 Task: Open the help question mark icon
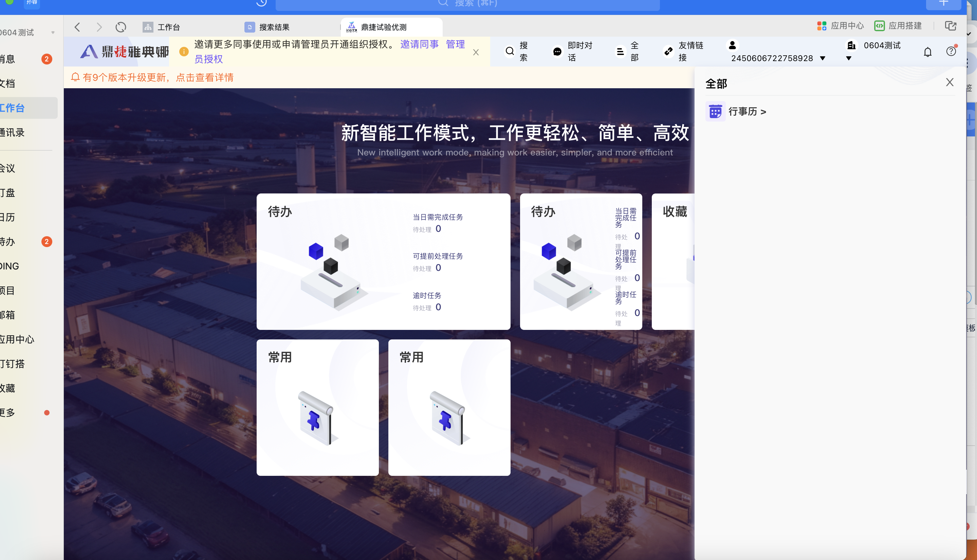(951, 51)
